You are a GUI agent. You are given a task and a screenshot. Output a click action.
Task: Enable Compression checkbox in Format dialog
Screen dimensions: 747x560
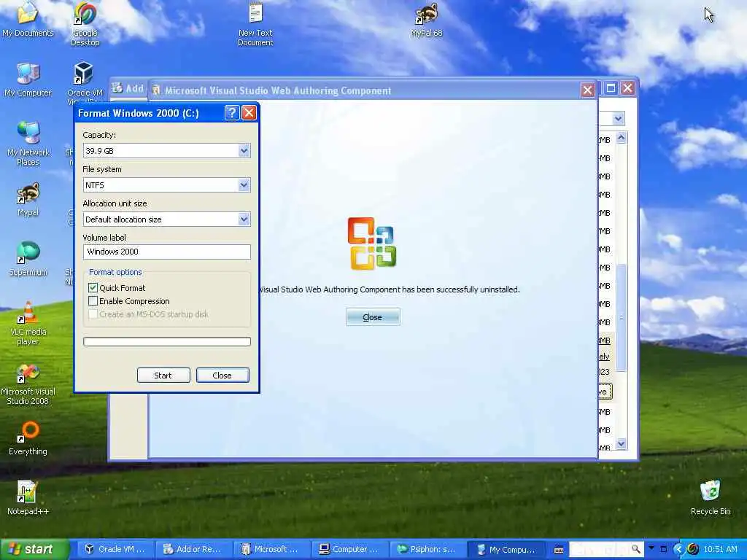coord(93,301)
